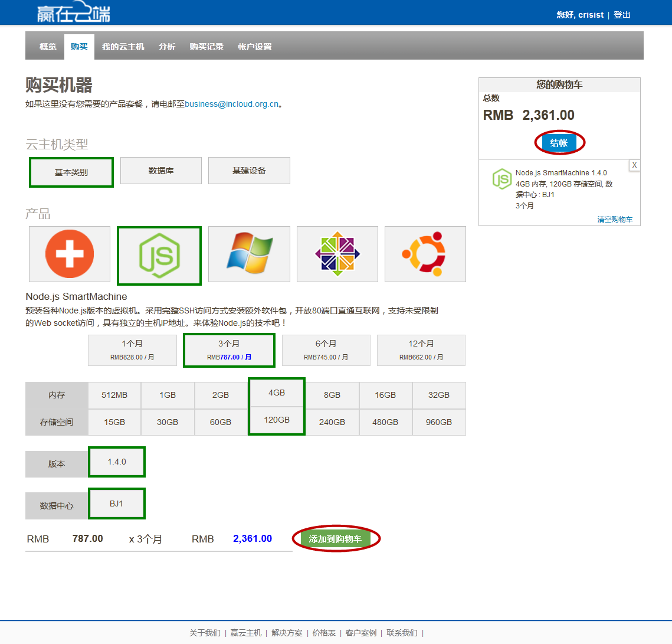This screenshot has height=644, width=672.
Task: Select the 1个月 billing period
Action: 132,350
